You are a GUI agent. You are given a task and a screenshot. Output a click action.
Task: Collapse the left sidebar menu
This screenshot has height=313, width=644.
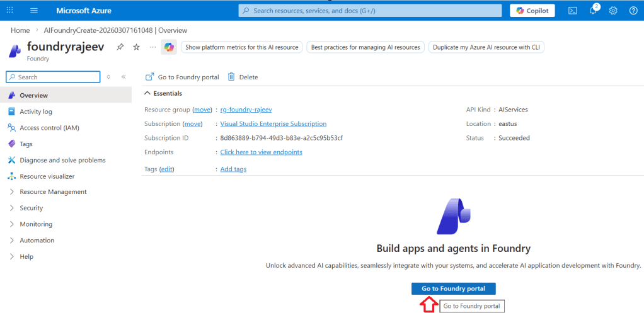coord(124,77)
